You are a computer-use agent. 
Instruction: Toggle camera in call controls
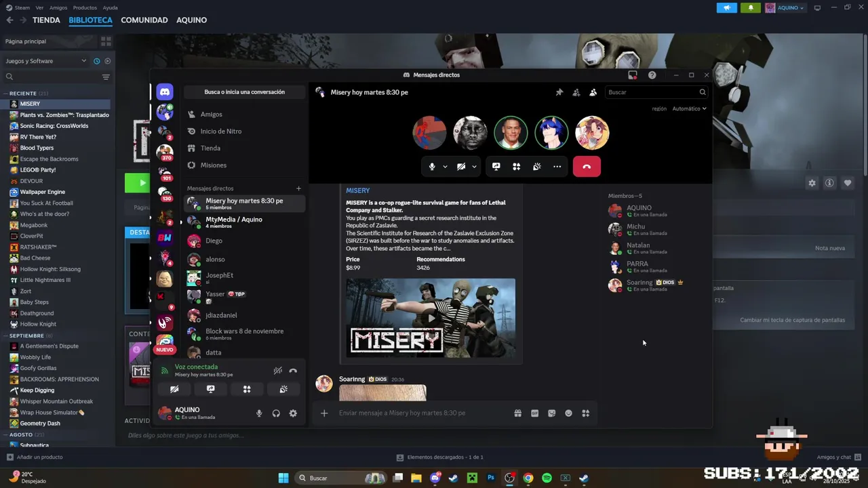point(461,167)
